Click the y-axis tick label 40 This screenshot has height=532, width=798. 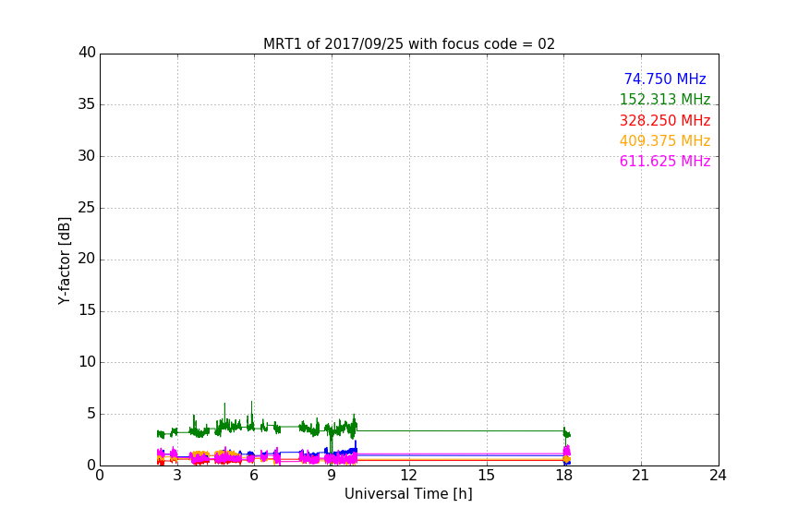(x=87, y=53)
